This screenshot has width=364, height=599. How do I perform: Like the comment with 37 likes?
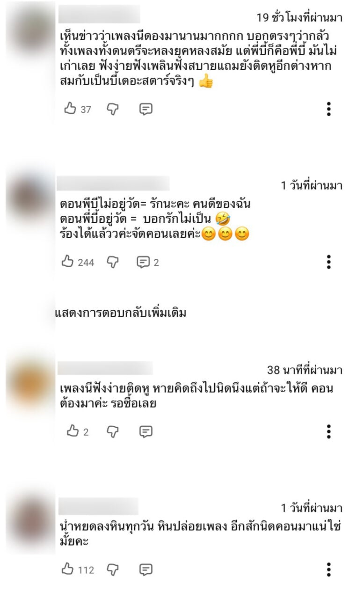point(70,109)
